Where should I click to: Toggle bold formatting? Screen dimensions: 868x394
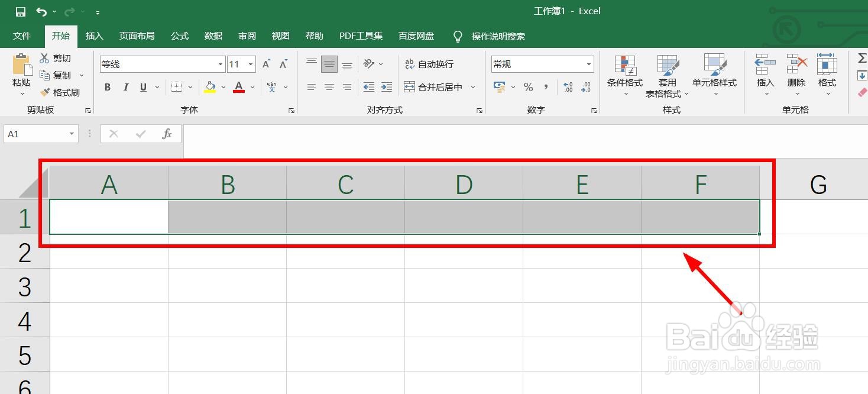[x=107, y=87]
